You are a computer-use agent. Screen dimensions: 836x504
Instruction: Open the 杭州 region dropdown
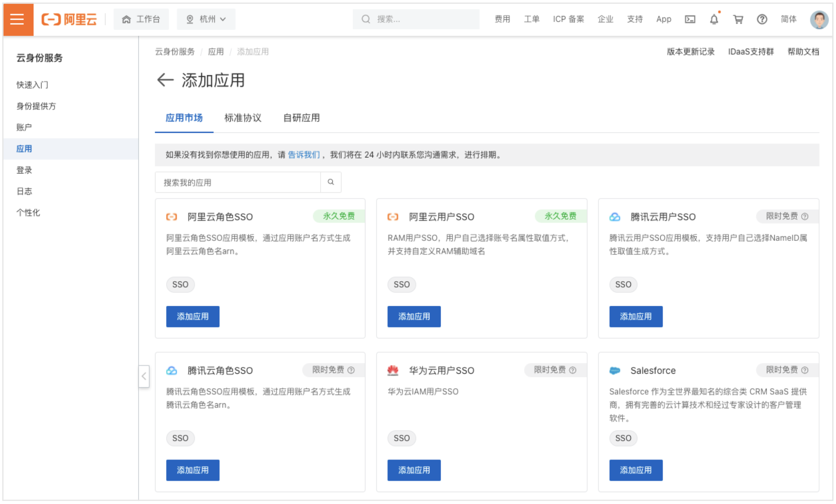[x=206, y=19]
